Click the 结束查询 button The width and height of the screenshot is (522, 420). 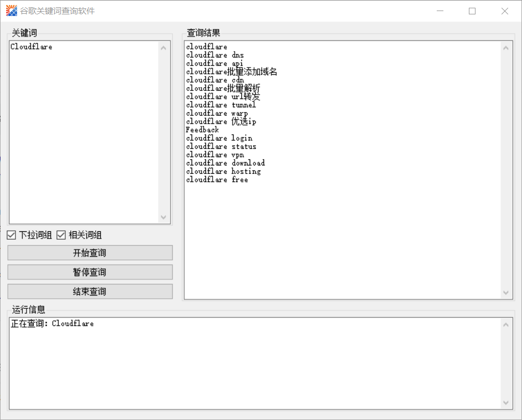[x=90, y=292]
